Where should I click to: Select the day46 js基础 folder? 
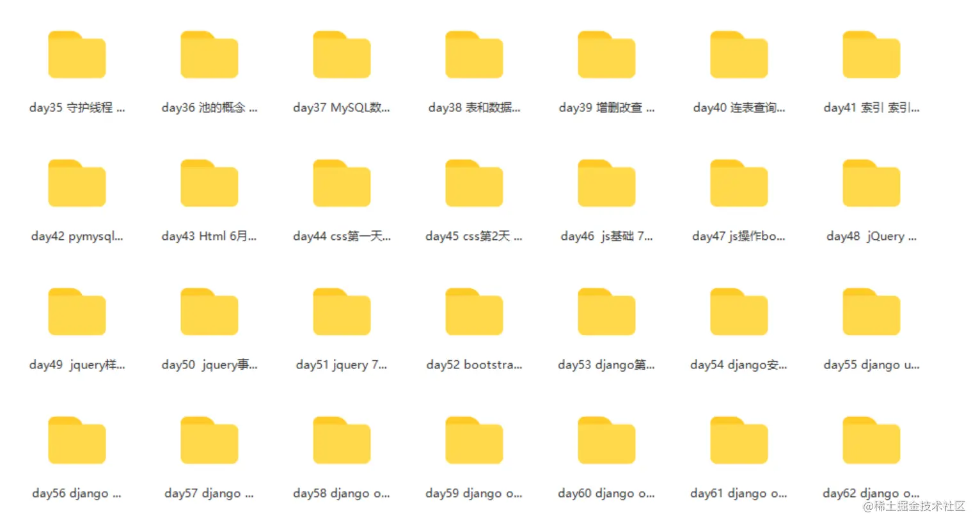[x=606, y=184]
